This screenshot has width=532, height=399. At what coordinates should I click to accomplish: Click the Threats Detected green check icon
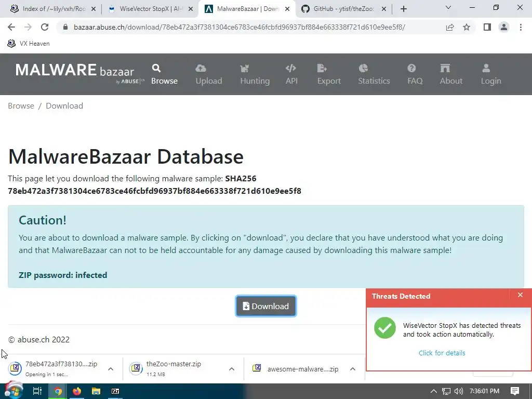click(385, 328)
